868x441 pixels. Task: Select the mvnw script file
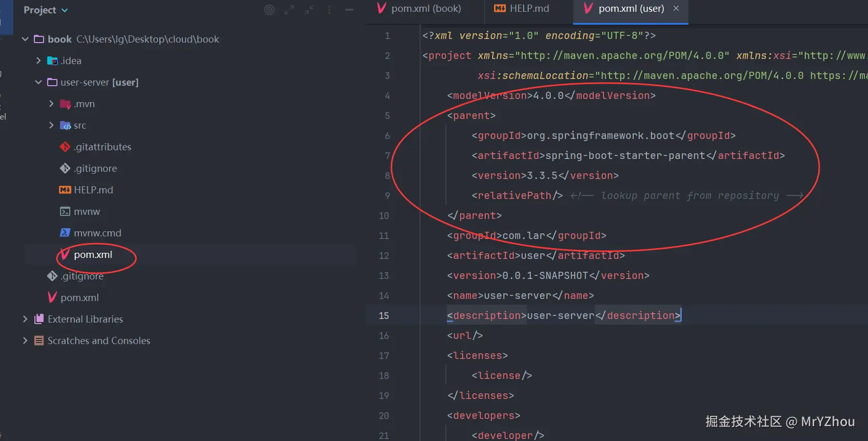(87, 211)
